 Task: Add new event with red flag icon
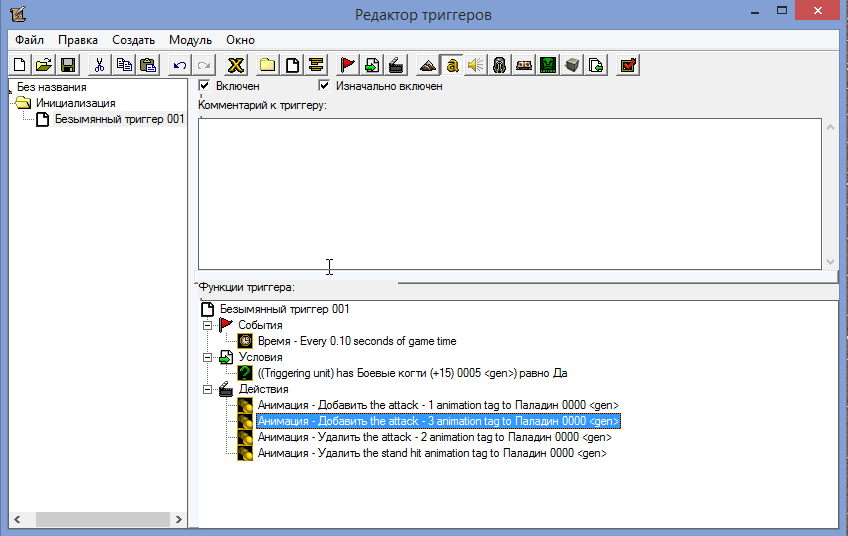347,65
